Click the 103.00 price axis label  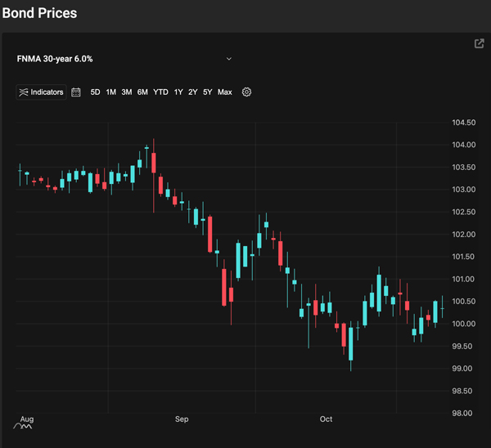[464, 190]
